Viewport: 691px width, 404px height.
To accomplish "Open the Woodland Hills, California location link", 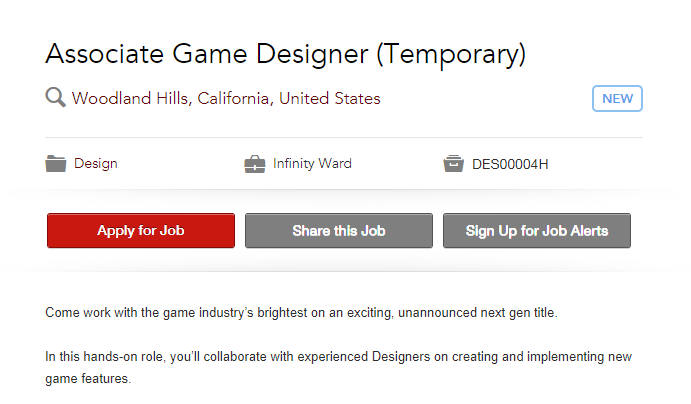I will point(226,98).
